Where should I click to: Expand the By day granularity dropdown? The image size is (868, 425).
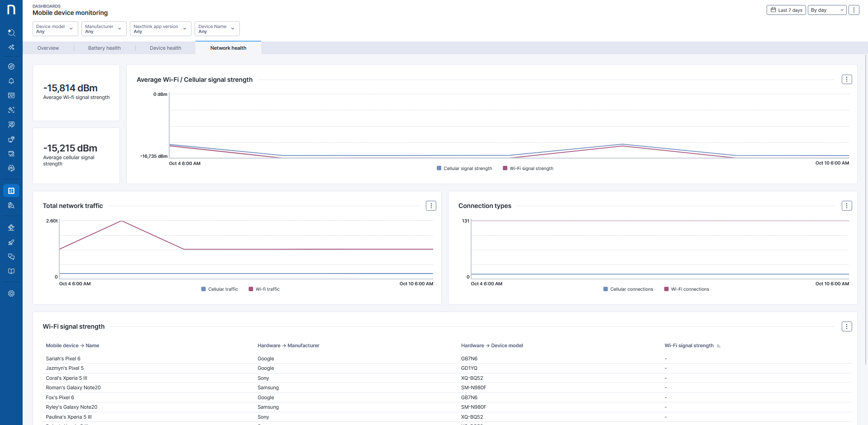click(827, 10)
